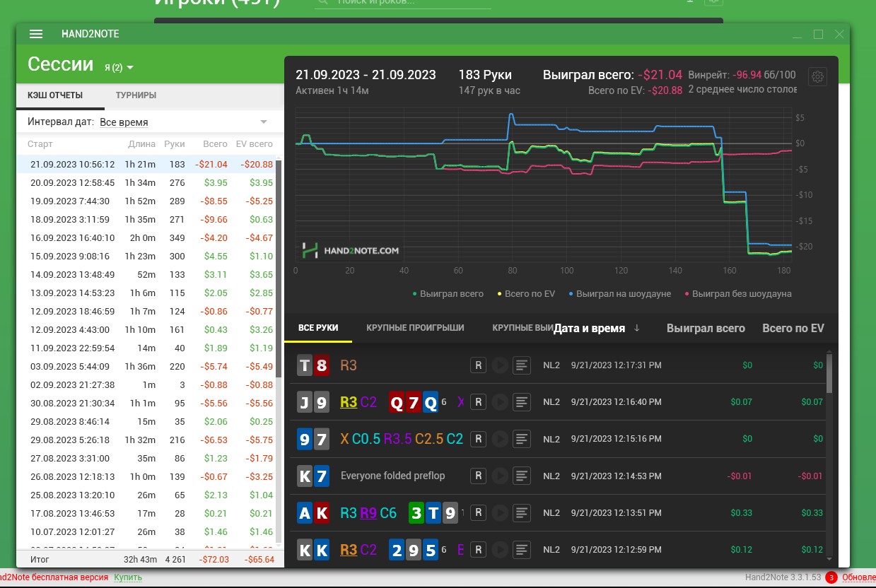This screenshot has height=588, width=876.
Task: Select session '19.09.2023 7:44:30'
Action: click(149, 201)
